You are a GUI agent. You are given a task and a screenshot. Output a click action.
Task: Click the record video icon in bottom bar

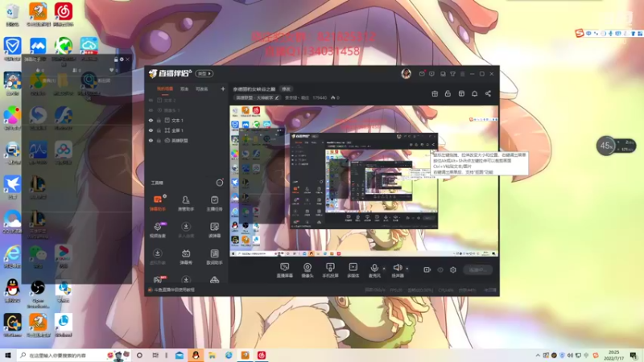point(427,269)
